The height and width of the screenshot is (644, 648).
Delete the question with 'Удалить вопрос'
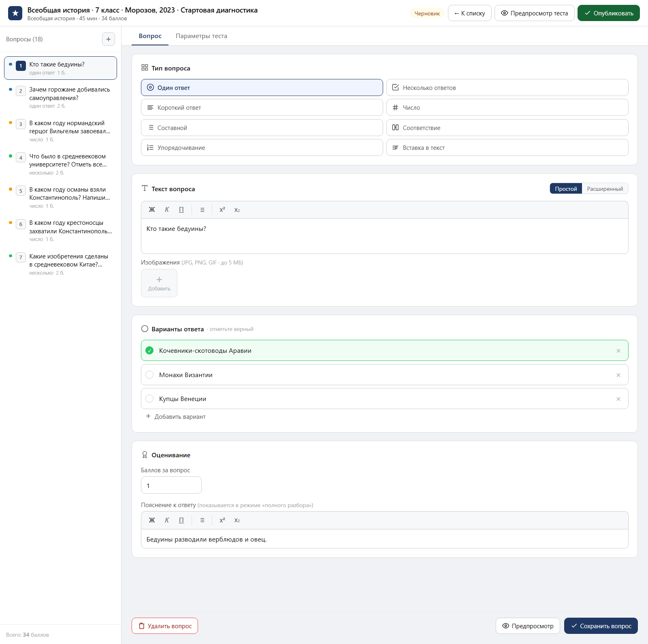(x=165, y=626)
